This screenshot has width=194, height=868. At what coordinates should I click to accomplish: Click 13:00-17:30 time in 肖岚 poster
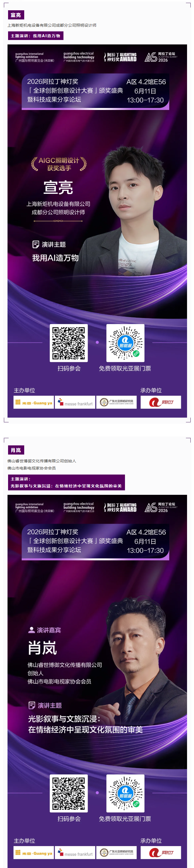click(x=145, y=550)
